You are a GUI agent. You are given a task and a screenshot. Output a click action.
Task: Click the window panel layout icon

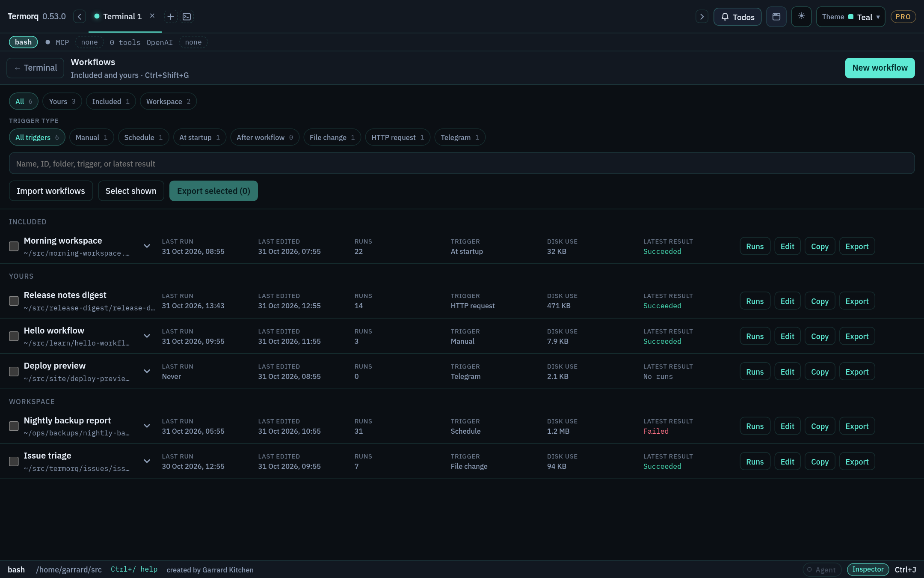[x=776, y=17]
